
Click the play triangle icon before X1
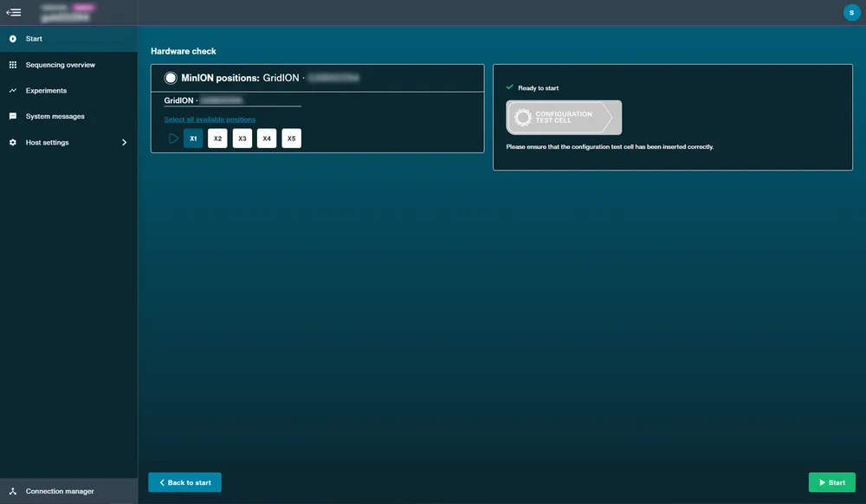point(173,139)
